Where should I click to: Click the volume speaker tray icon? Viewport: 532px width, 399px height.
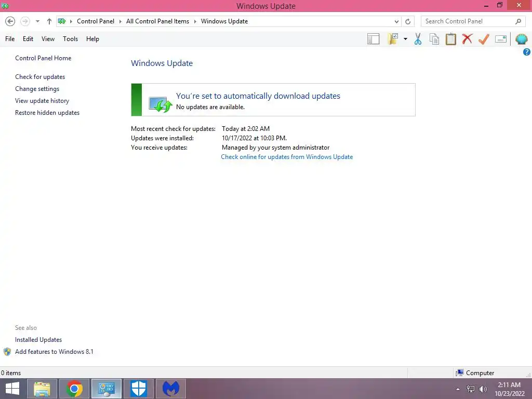click(x=483, y=389)
